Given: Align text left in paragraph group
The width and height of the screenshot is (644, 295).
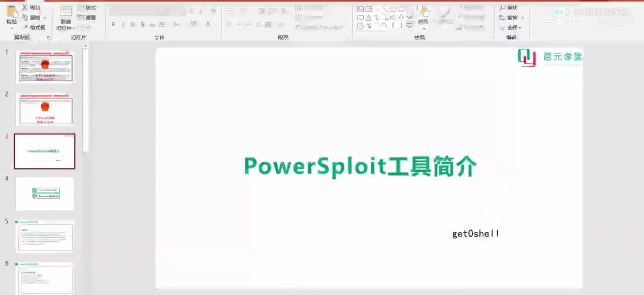Looking at the screenshot, I should [229, 24].
